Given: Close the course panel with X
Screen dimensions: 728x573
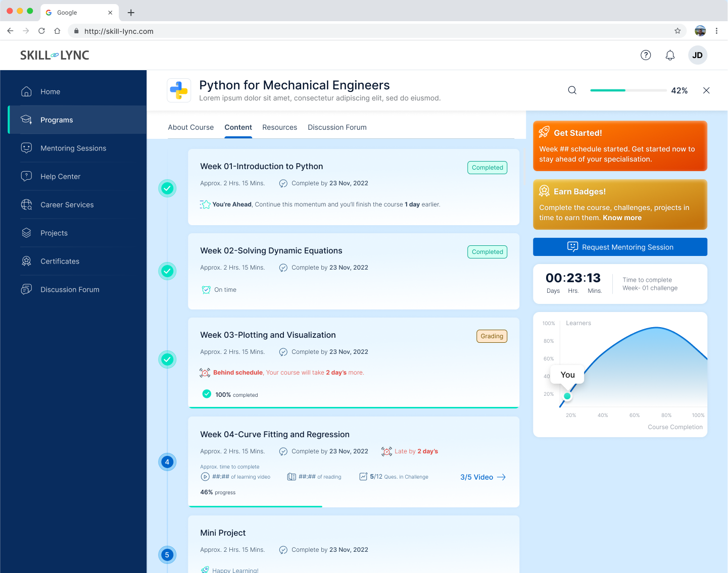Looking at the screenshot, I should [x=706, y=90].
